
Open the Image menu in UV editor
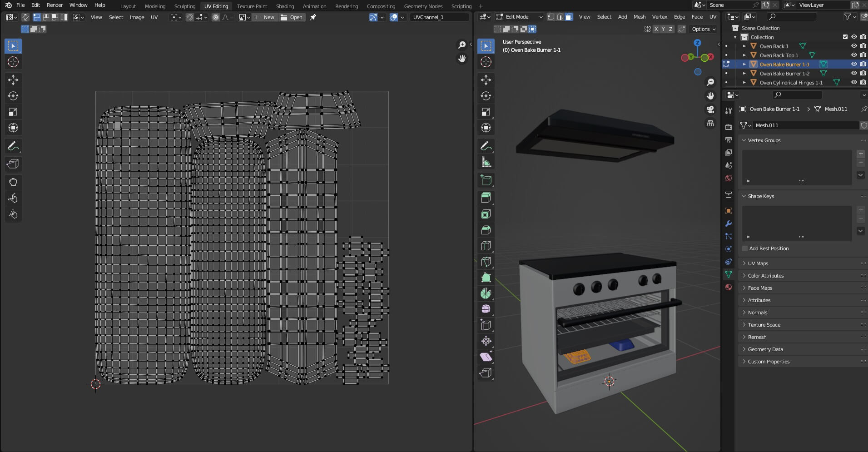tap(137, 17)
